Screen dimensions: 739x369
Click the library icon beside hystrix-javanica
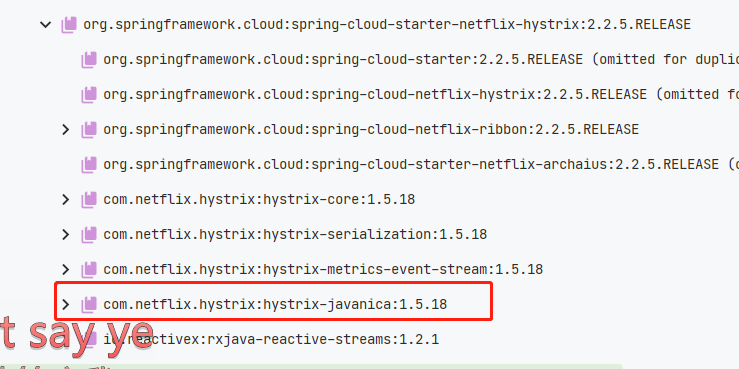89,304
